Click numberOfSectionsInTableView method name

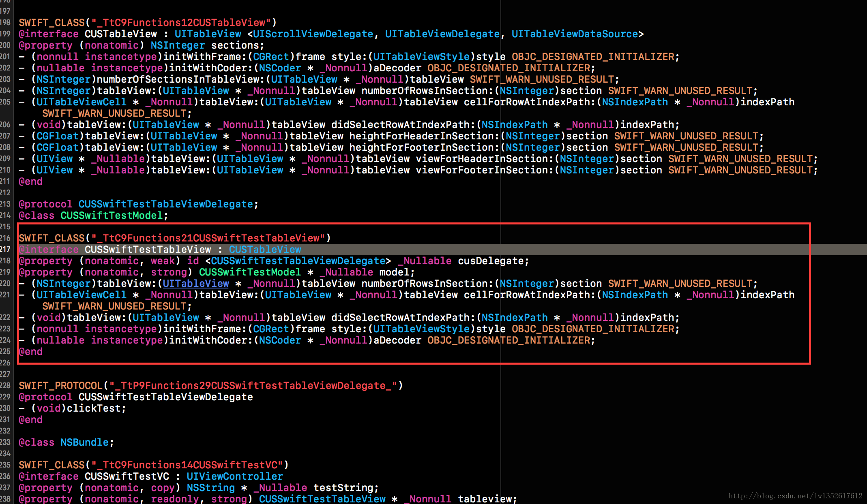[x=178, y=79]
